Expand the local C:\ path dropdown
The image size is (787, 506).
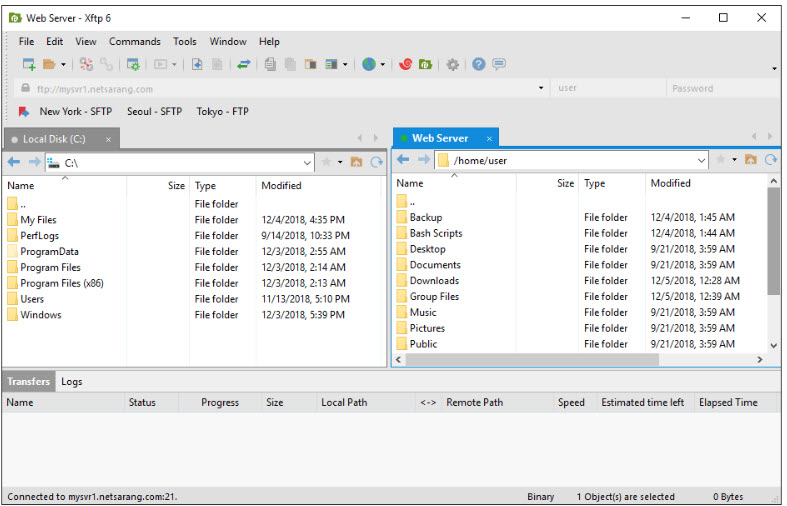(307, 162)
